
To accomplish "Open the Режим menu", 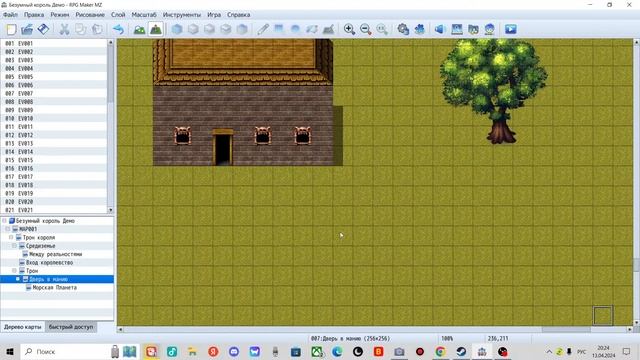I will click(60, 15).
